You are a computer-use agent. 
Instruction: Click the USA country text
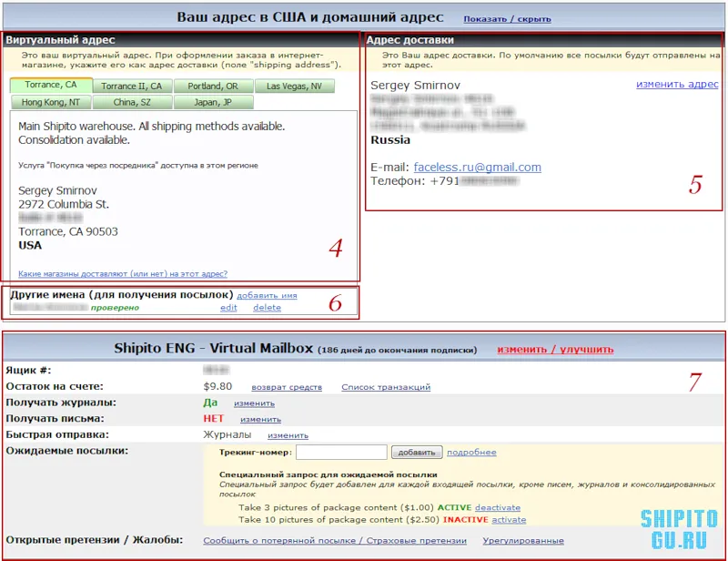tap(30, 245)
